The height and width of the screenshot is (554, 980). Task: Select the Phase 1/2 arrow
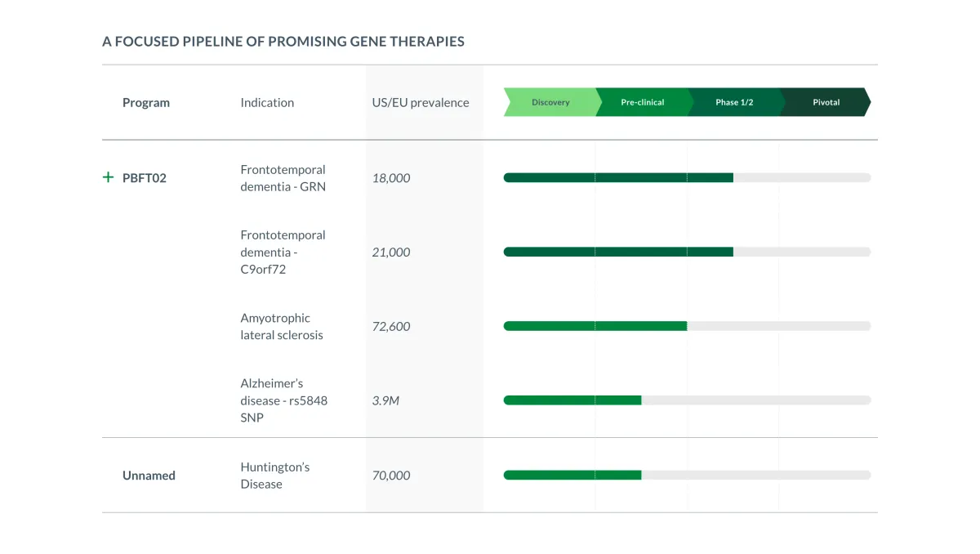tap(734, 102)
